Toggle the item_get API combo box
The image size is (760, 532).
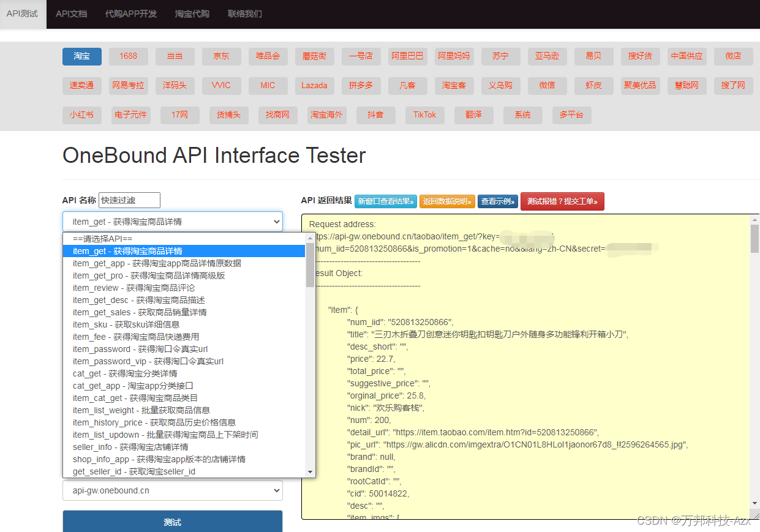[173, 222]
